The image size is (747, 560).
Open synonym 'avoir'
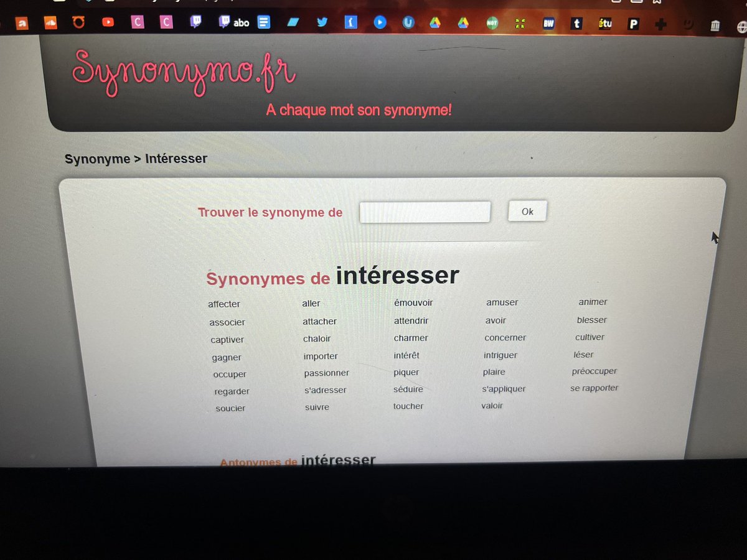(x=496, y=320)
